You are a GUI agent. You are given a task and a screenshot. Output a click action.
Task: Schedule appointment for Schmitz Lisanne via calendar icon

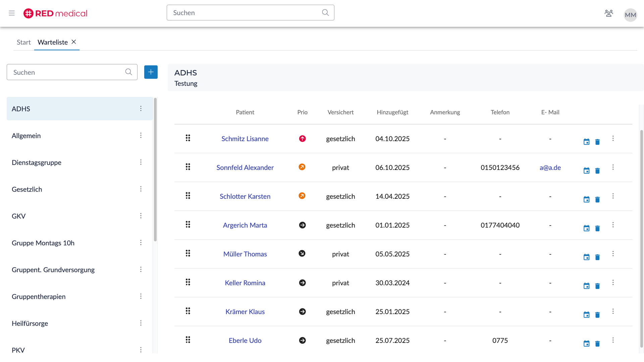tap(586, 142)
